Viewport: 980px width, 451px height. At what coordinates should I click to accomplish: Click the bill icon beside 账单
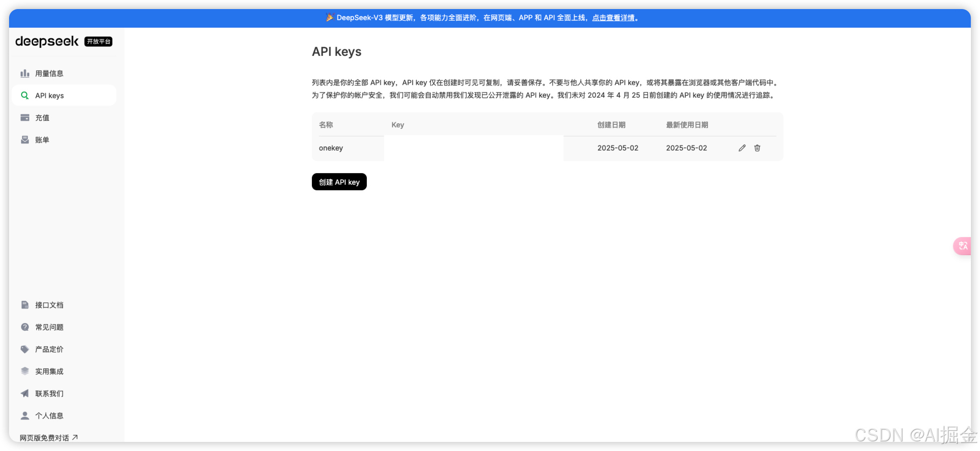pyautogui.click(x=25, y=140)
